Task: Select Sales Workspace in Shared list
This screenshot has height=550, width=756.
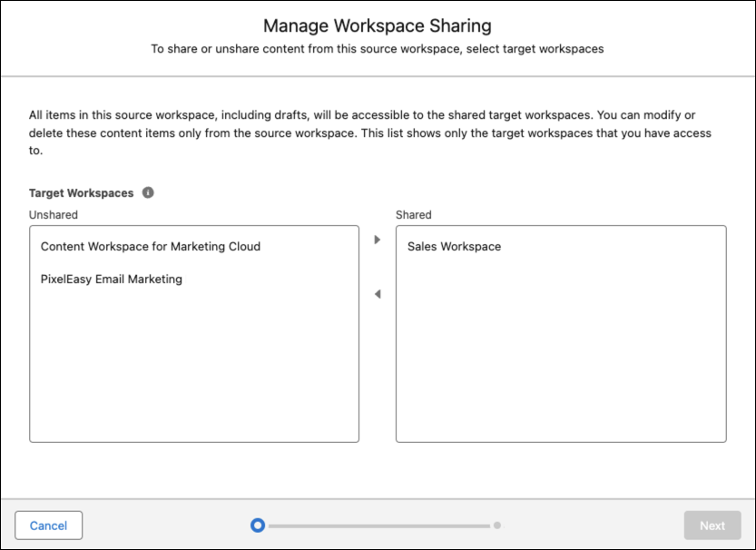Action: [561, 246]
